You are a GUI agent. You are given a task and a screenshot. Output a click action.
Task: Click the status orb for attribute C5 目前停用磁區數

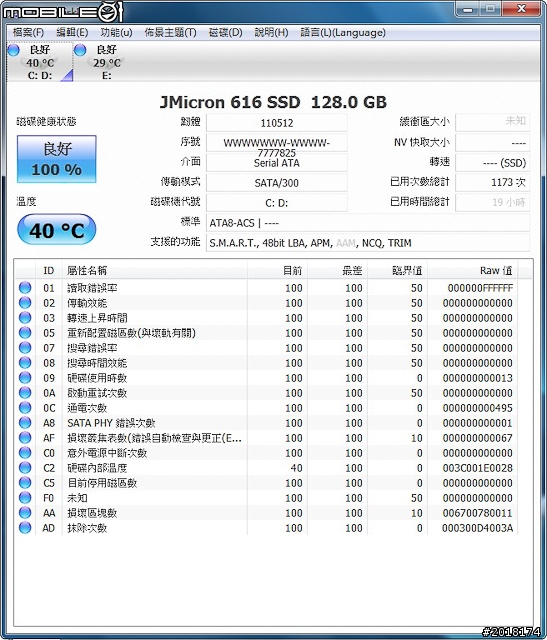[x=25, y=482]
